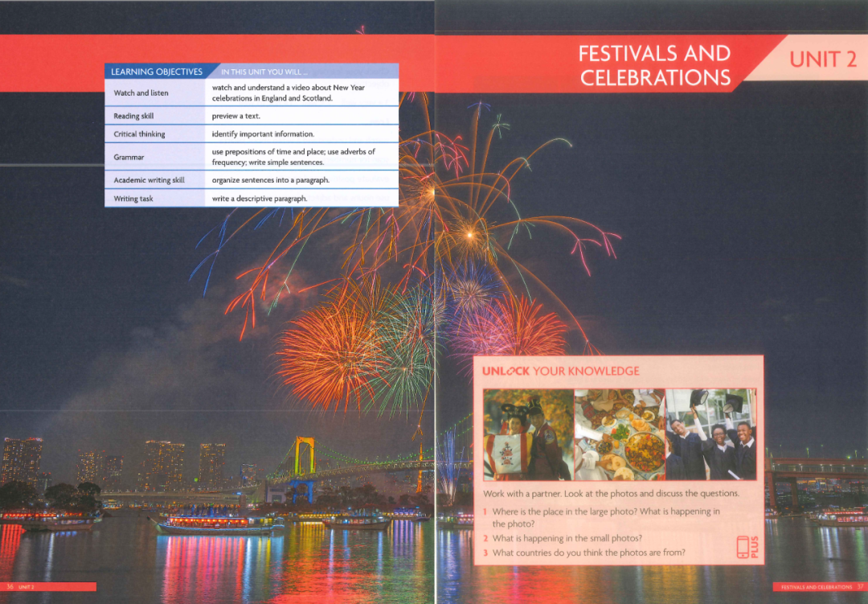Select question 2 about the small photos

[563, 538]
